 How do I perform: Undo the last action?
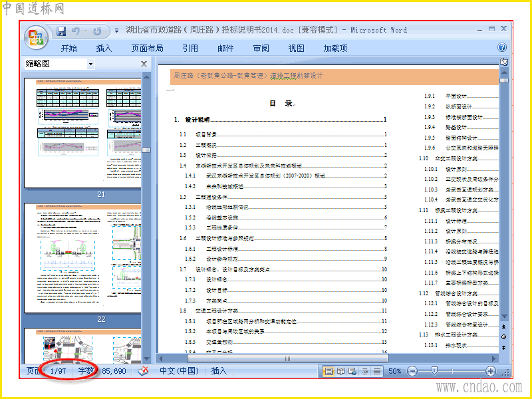point(75,31)
